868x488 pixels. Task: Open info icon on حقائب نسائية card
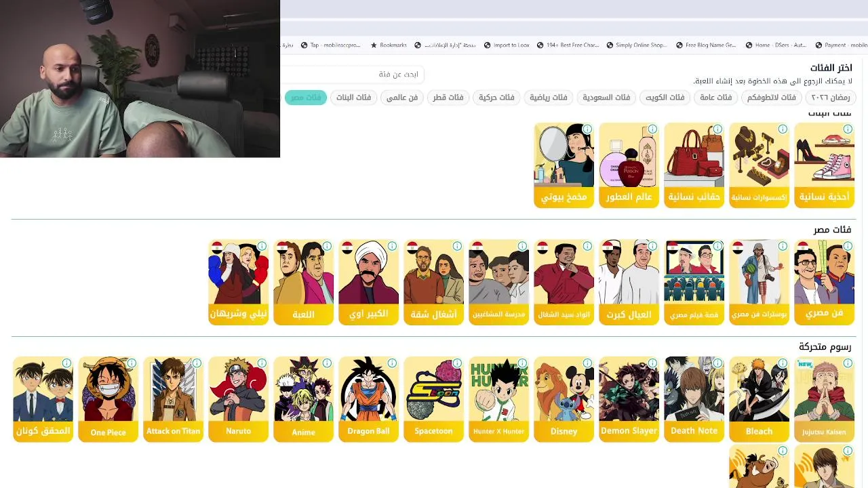pos(717,129)
